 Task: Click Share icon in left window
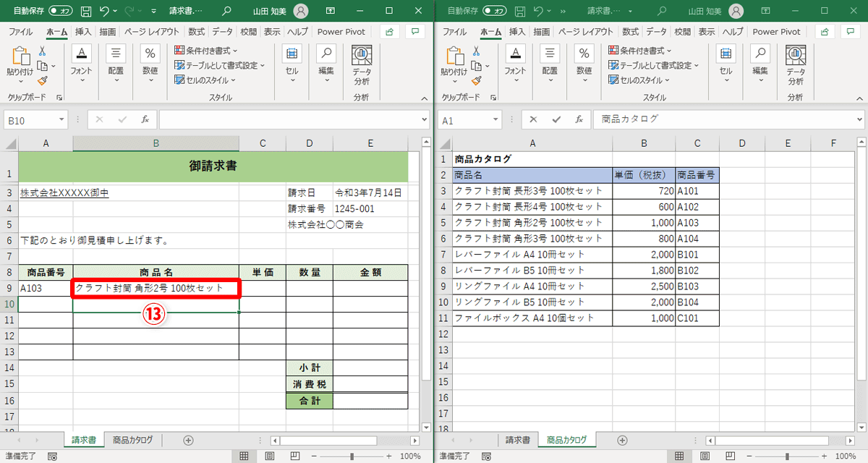tap(390, 32)
